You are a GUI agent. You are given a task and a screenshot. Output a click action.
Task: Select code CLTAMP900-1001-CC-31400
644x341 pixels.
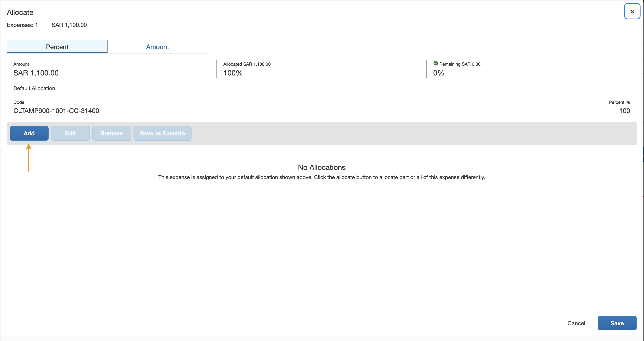pos(56,111)
